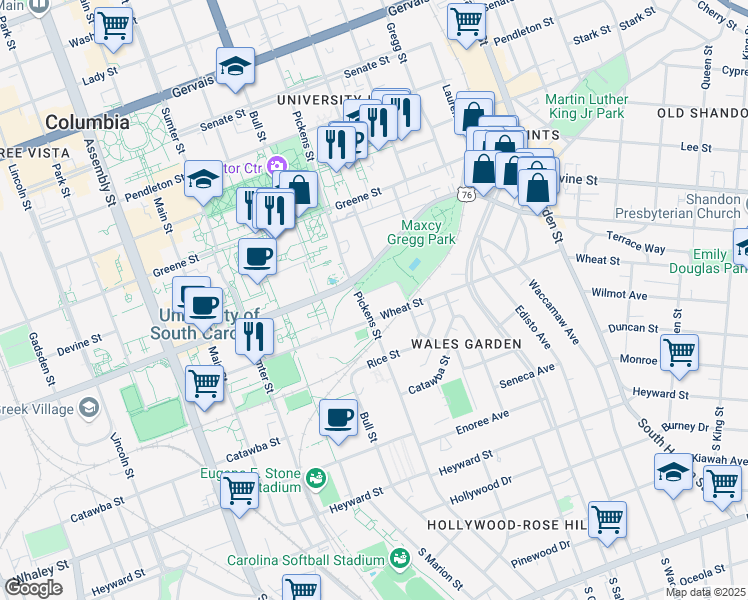Select the Maxcy Gregg Park label
This screenshot has width=748, height=600.
tap(421, 232)
